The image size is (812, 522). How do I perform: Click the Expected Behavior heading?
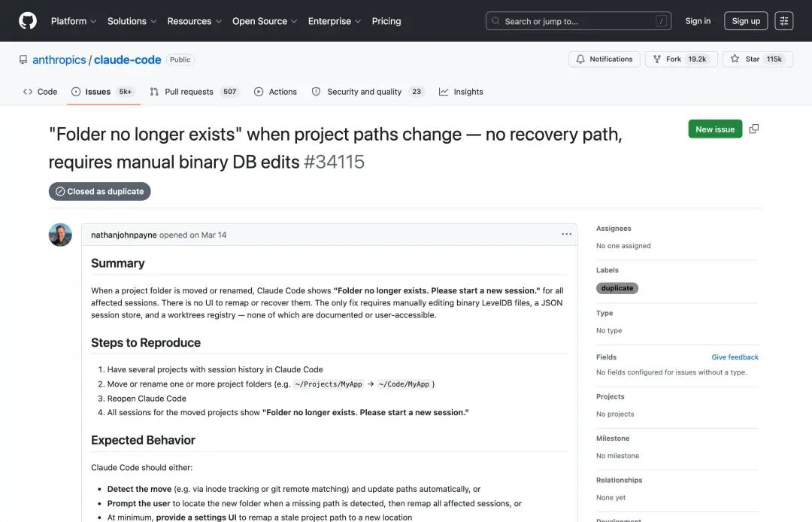pos(144,440)
